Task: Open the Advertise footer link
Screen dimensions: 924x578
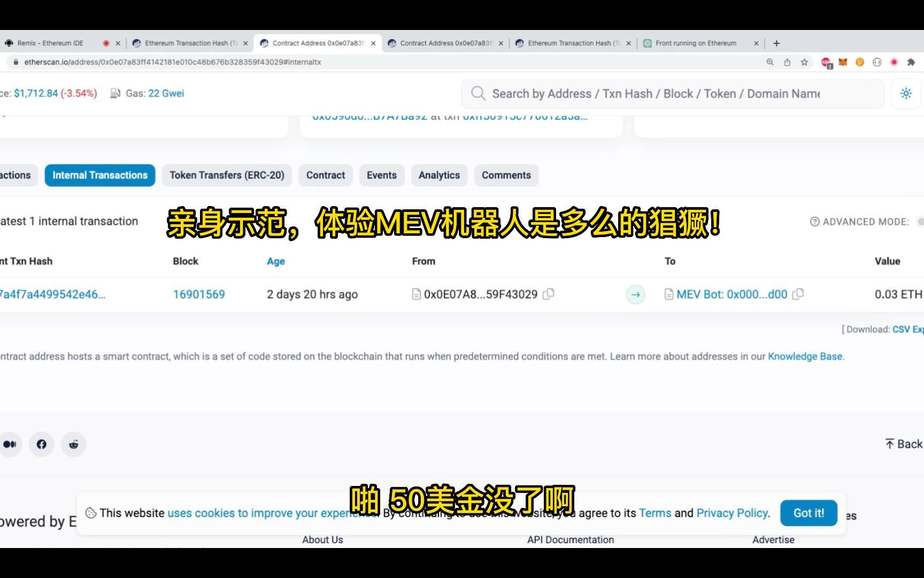Action: coord(773,540)
